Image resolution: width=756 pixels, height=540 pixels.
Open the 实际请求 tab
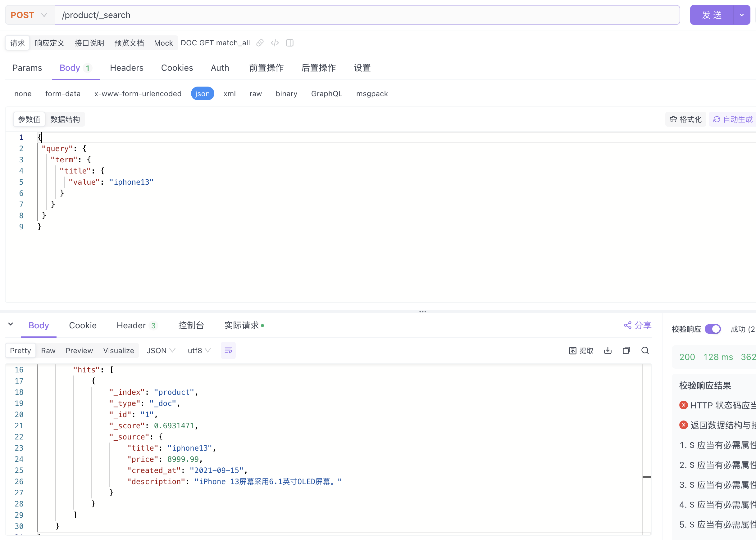pos(244,325)
